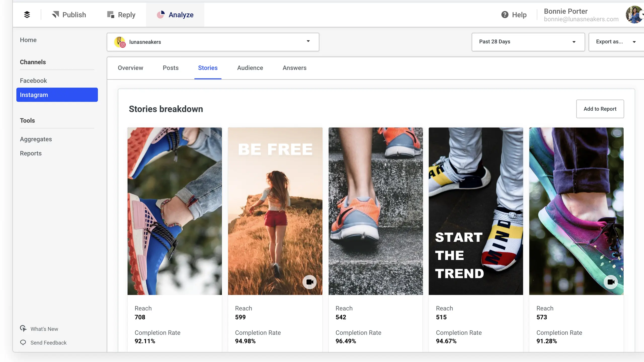644x362 pixels.
Task: Open the blue sneaker story thumbnail
Action: point(174,211)
